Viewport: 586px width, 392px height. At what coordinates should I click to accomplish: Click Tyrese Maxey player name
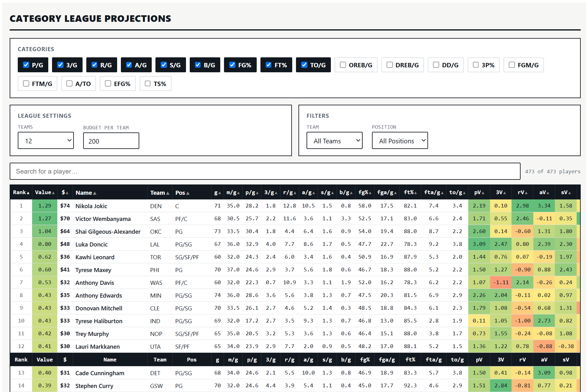pos(93,270)
